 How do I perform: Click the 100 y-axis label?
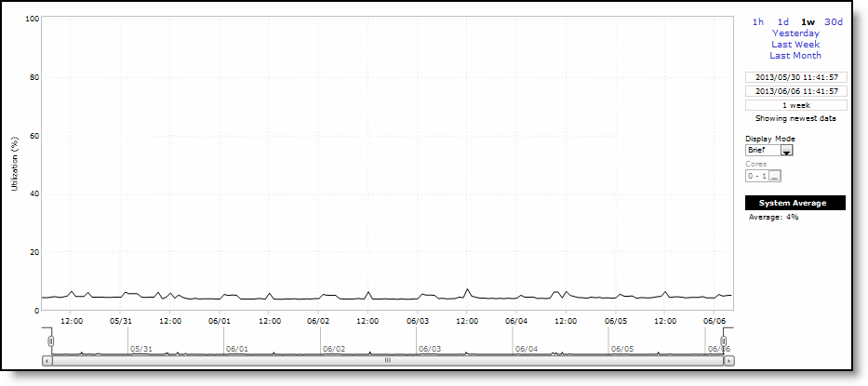32,19
